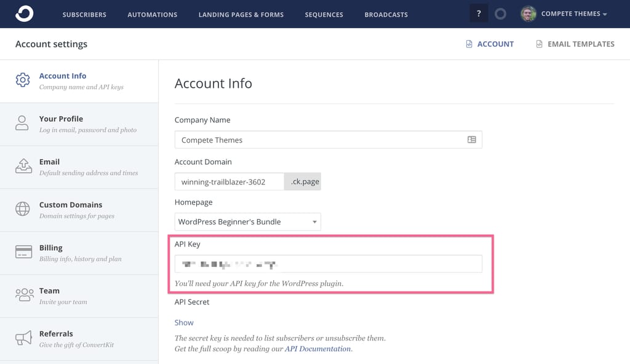Image resolution: width=630 pixels, height=364 pixels.
Task: Click the circular status indicator icon
Action: (x=500, y=14)
